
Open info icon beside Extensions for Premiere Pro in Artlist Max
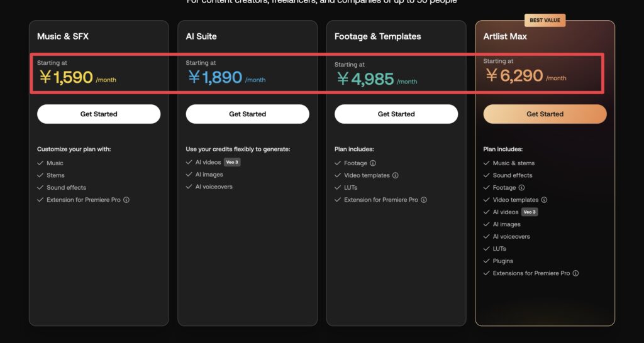point(575,273)
